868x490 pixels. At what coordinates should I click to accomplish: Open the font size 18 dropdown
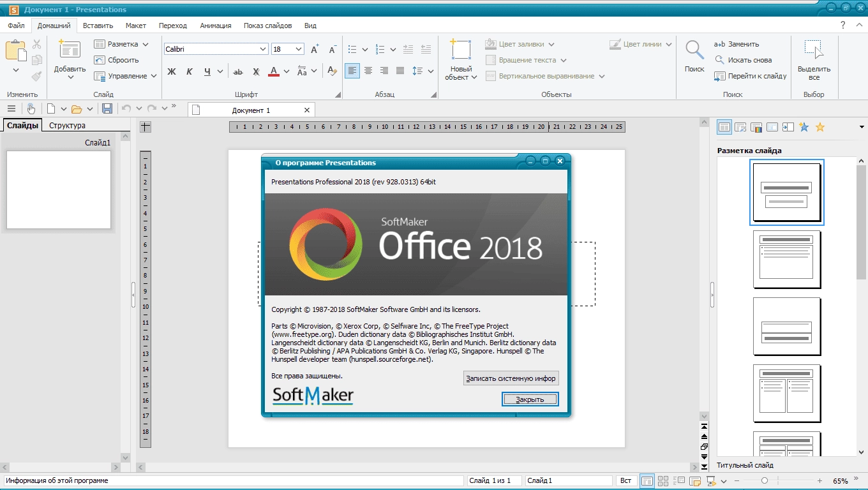pos(299,49)
